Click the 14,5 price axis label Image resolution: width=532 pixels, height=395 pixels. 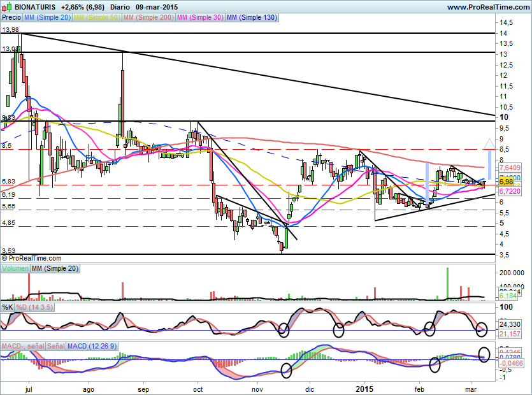tap(506, 23)
